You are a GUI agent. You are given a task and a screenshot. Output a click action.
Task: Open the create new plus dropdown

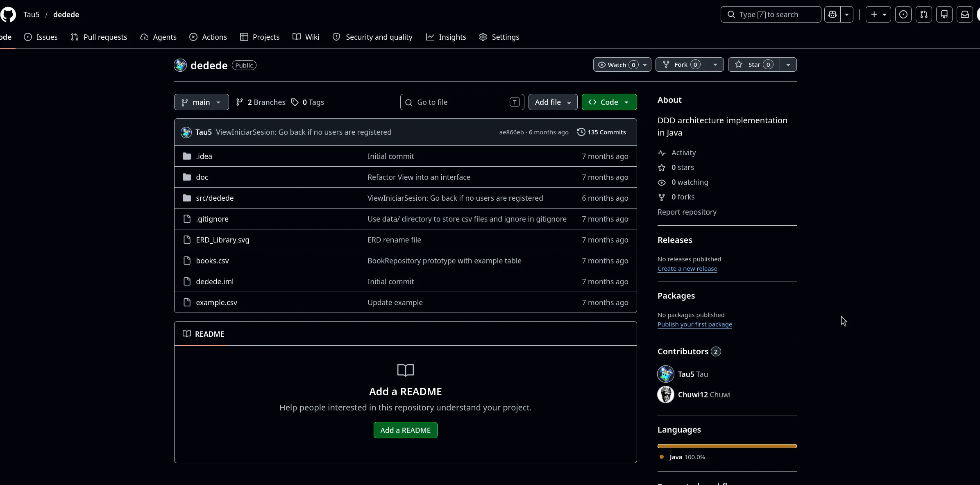click(878, 14)
